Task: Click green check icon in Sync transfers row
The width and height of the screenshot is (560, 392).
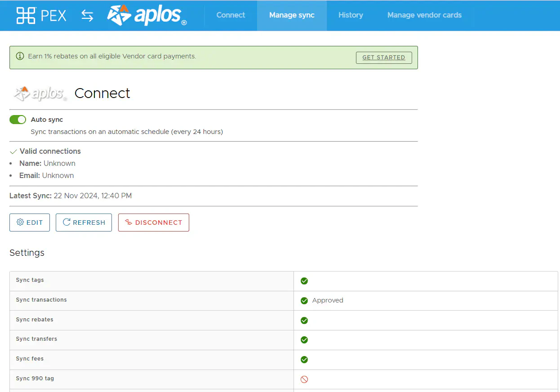Action: (x=304, y=340)
